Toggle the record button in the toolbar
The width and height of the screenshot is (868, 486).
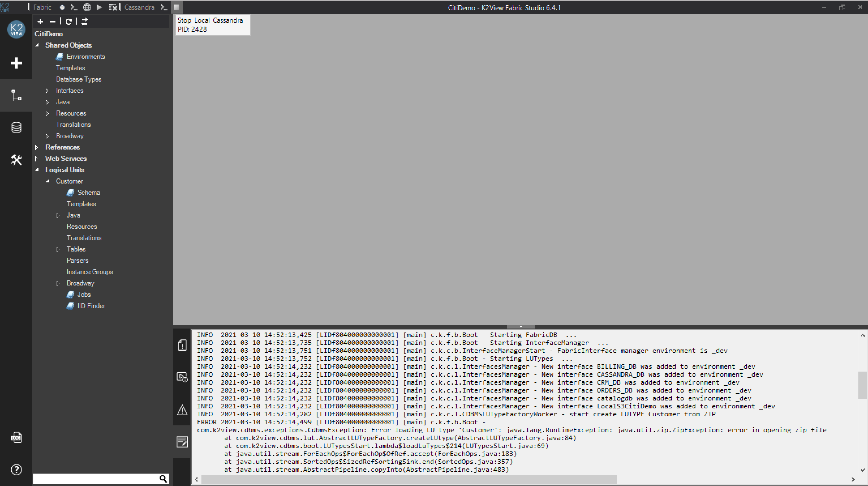pyautogui.click(x=62, y=7)
